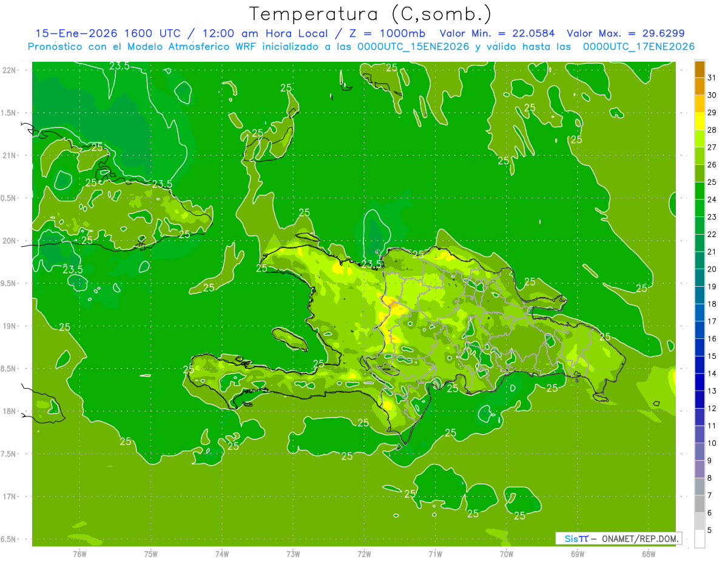Image resolution: width=728 pixels, height=562 pixels.
Task: Click the 9.5N latitude axis label
Action: (9, 284)
